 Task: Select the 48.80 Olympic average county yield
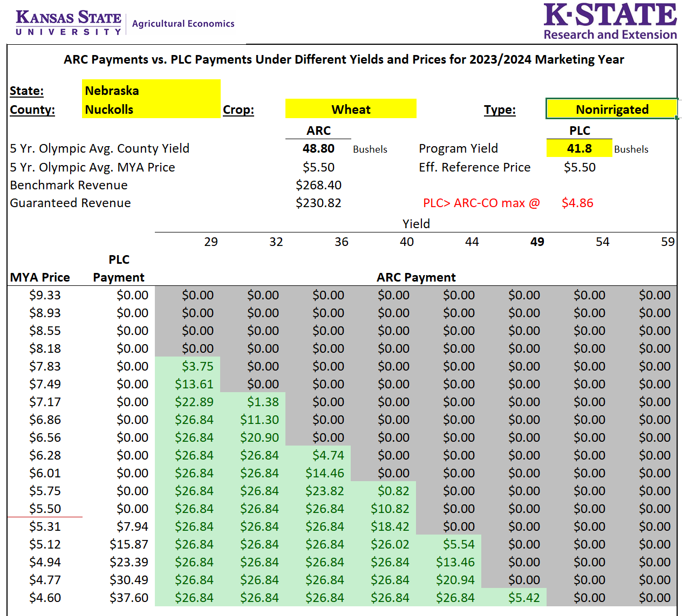pos(318,148)
